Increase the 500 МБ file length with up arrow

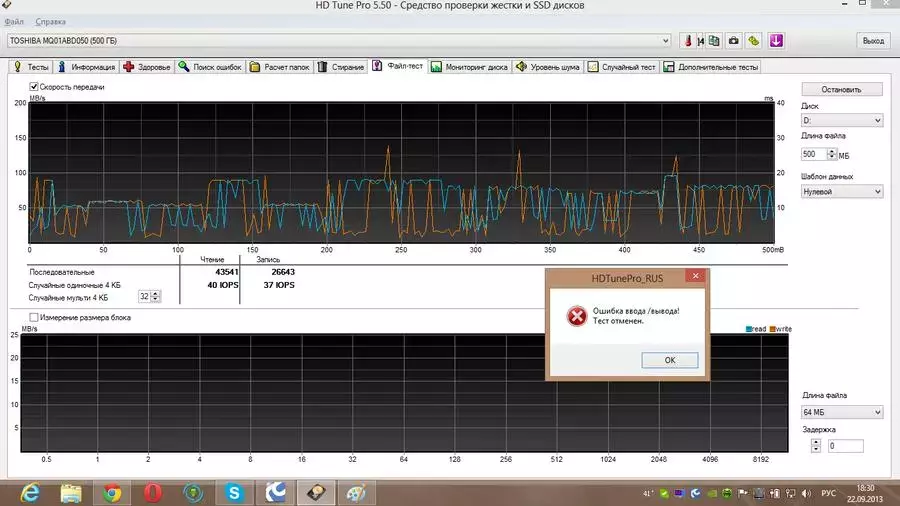[x=831, y=151]
